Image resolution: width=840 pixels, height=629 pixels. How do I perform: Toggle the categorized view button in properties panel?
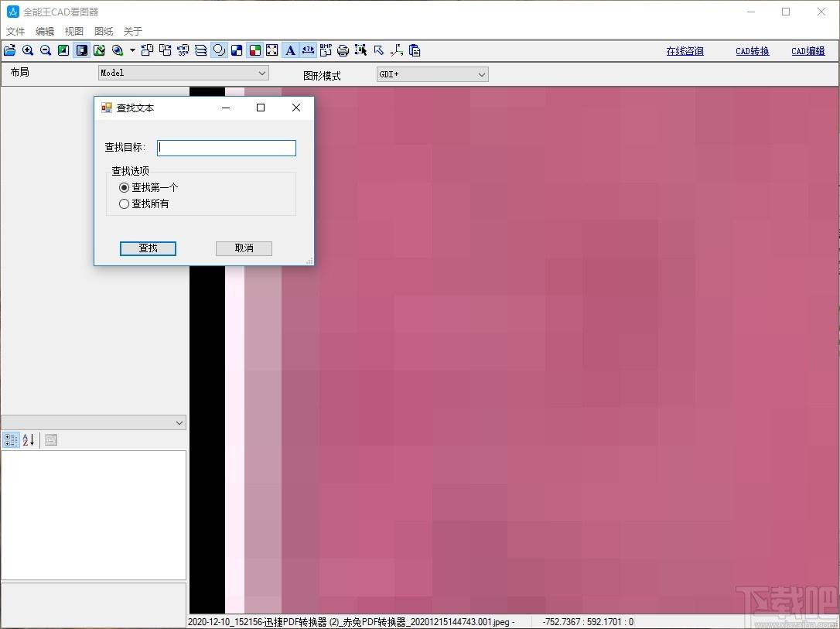(x=12, y=440)
